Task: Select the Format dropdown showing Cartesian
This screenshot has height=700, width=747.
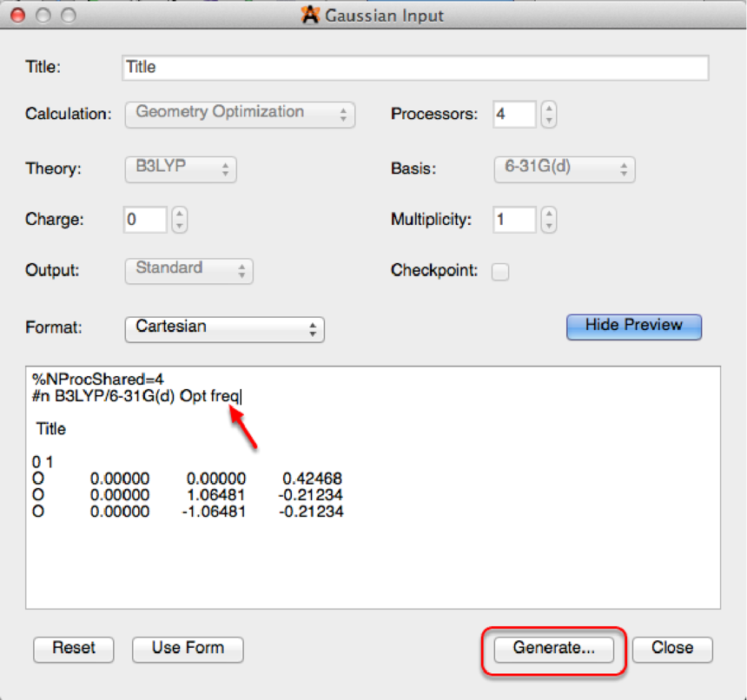Action: [x=224, y=328]
